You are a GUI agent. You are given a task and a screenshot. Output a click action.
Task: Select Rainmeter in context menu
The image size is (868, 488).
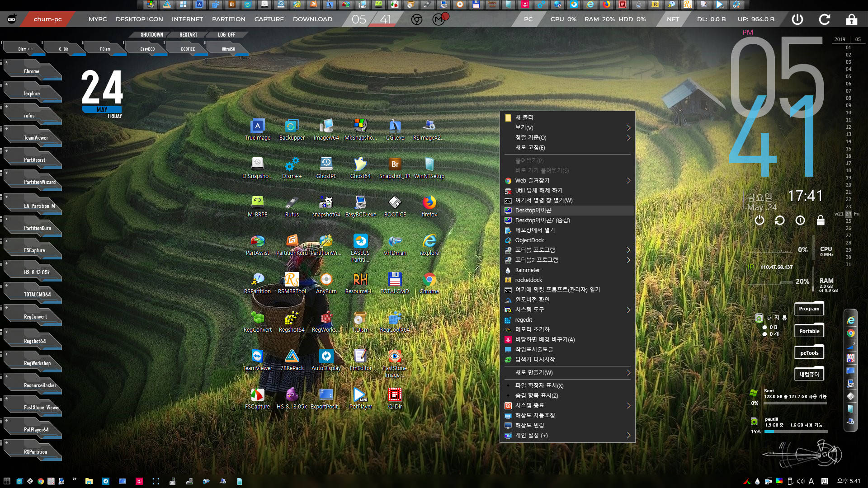pos(567,270)
